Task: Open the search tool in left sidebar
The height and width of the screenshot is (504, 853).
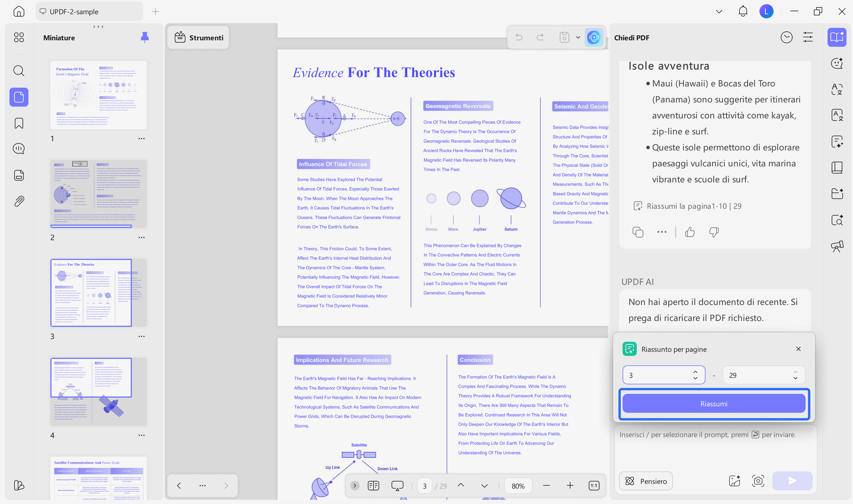Action: [x=19, y=71]
